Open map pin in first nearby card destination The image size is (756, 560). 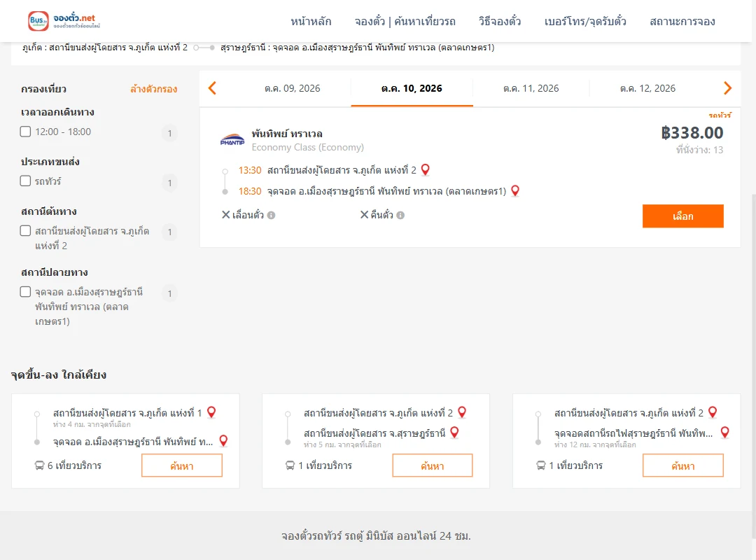[223, 441]
